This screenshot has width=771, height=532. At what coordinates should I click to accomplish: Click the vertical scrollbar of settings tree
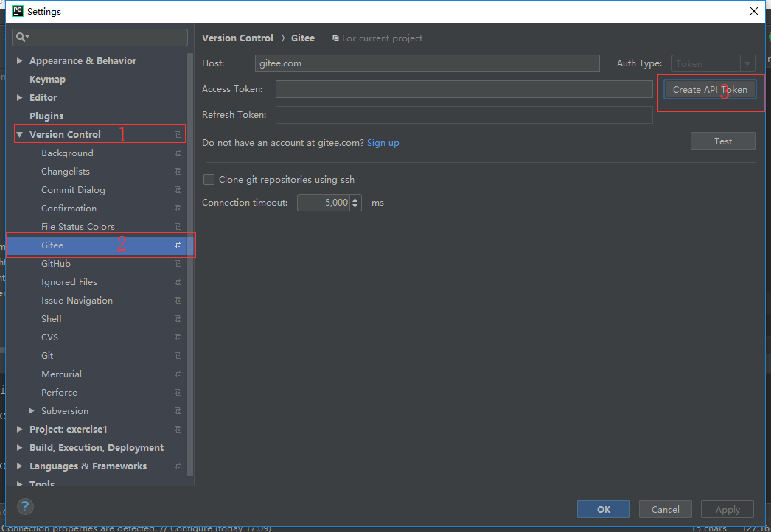click(x=190, y=265)
